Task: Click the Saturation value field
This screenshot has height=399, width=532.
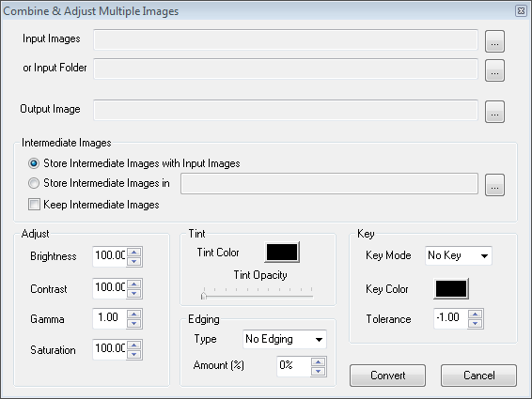Action: point(110,349)
